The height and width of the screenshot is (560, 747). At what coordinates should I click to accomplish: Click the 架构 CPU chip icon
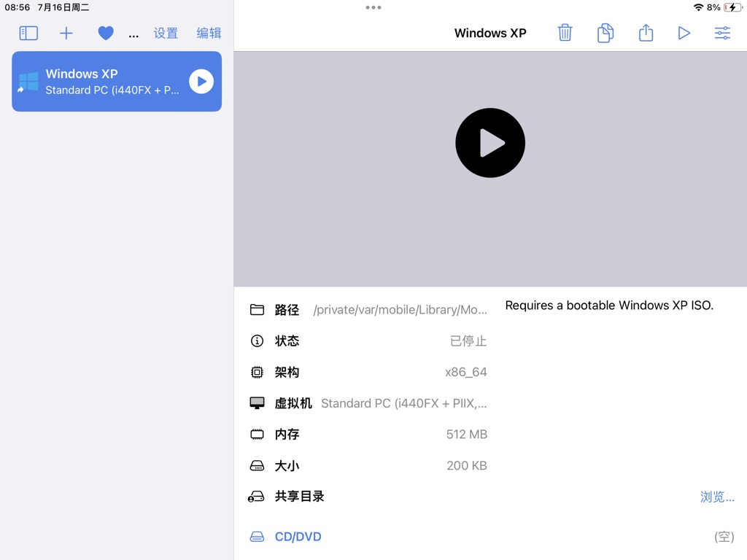click(257, 372)
